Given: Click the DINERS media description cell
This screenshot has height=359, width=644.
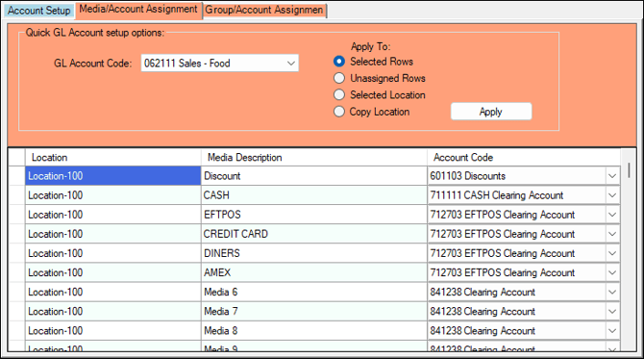Looking at the screenshot, I should (x=314, y=253).
